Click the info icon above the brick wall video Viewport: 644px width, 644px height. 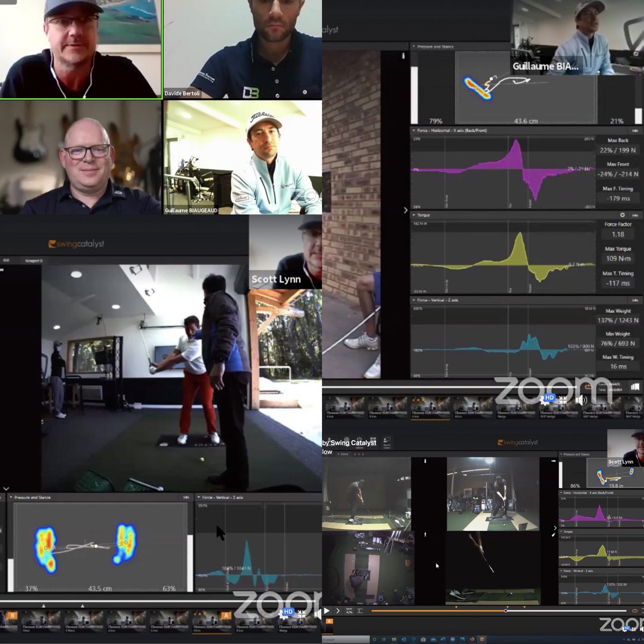405,55
